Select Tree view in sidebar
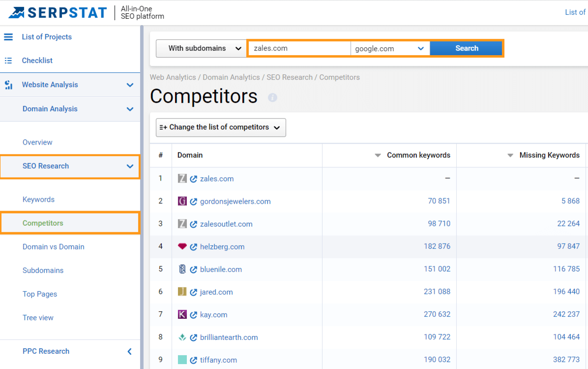 (x=38, y=317)
